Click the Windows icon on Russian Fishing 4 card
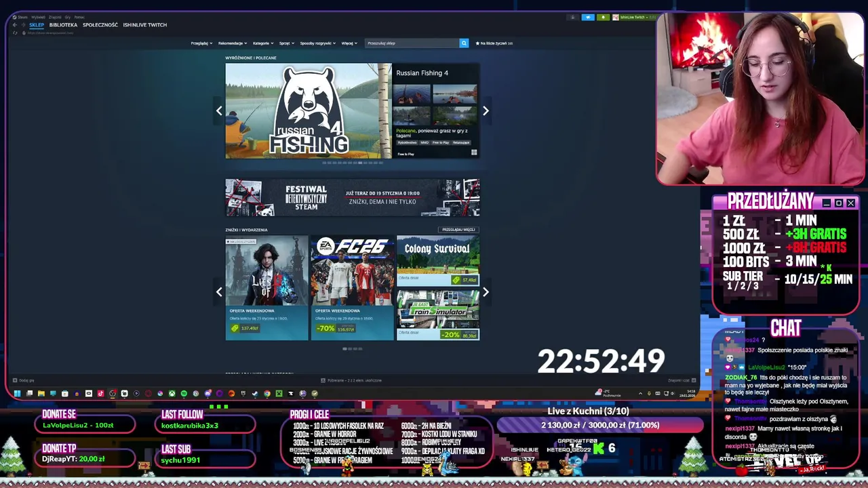Screen dimensions: 868x488 point(474,153)
